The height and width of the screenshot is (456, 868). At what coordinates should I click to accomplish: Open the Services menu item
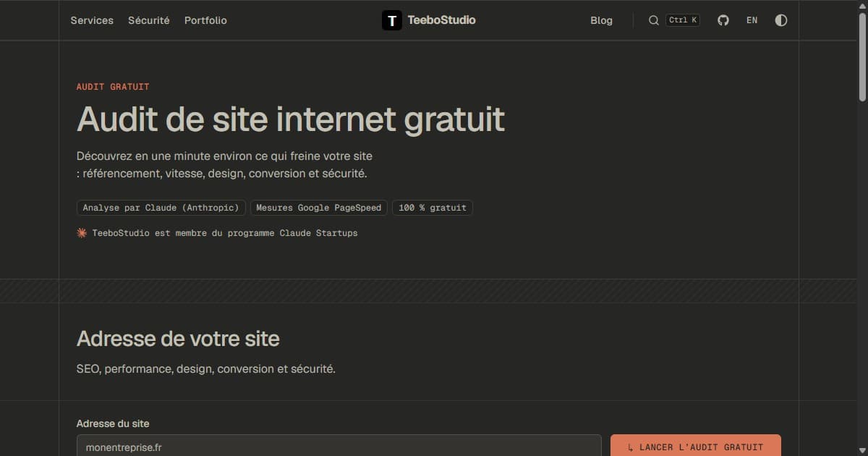(92, 20)
